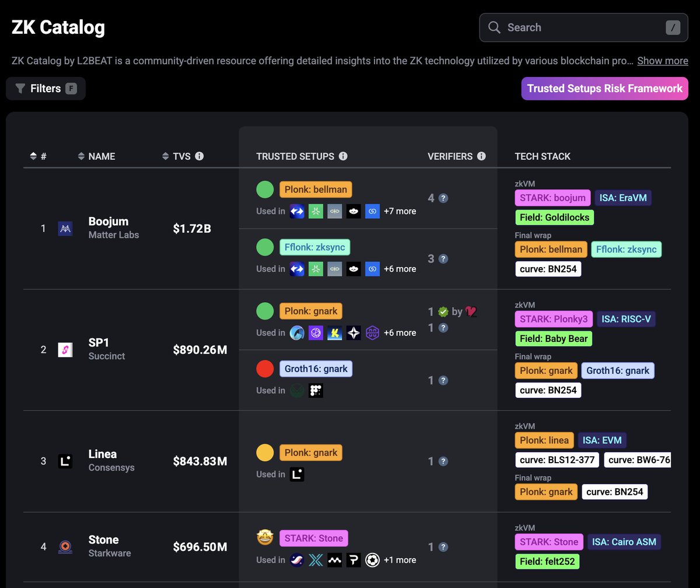Click the yellow K icon in SP1 Used in row
The height and width of the screenshot is (588, 700).
[334, 332]
